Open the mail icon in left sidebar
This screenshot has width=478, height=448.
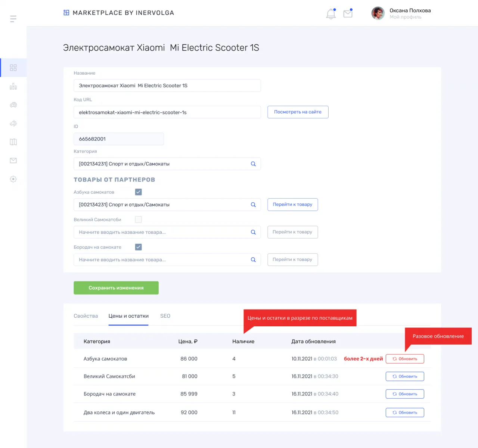pos(13,161)
